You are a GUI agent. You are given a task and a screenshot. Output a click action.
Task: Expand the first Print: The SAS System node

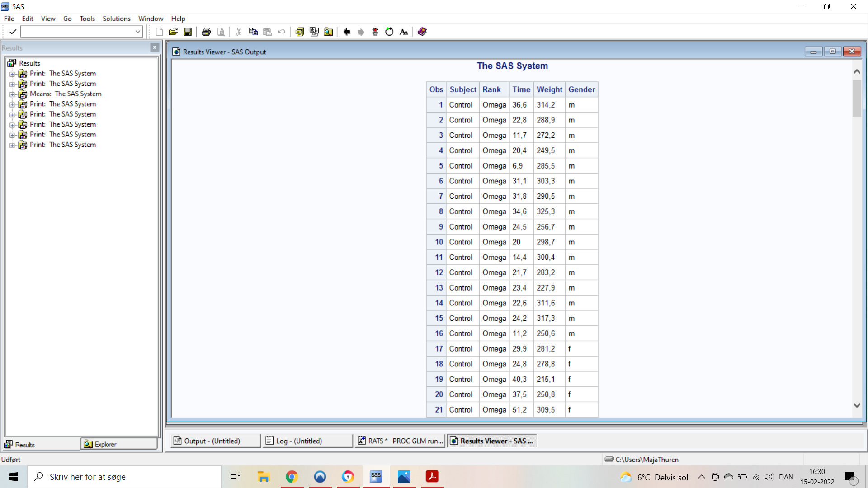tap(12, 74)
